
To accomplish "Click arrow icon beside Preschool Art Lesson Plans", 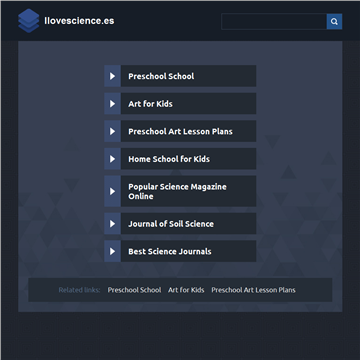I will click(x=112, y=131).
